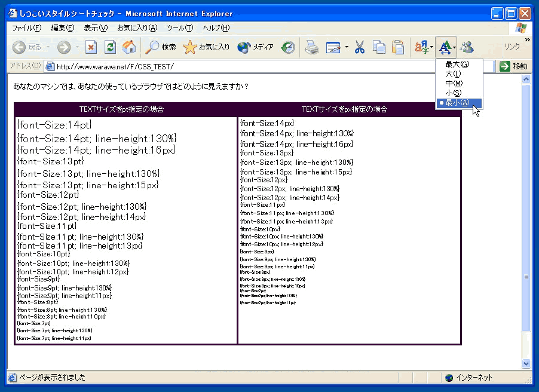539x392 pixels.
Task: Click the line '{font-Size:13pt; line-height:130%}'
Action: pyautogui.click(x=88, y=174)
